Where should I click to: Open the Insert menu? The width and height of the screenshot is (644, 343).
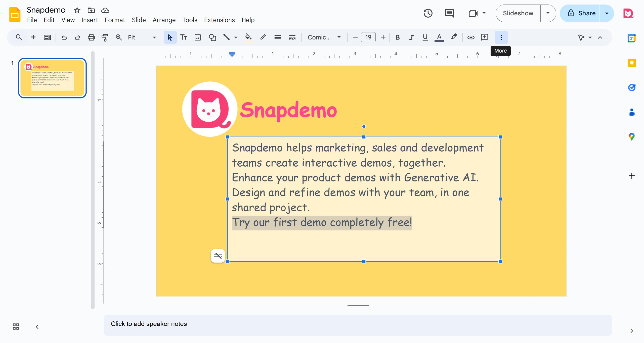[x=90, y=20]
